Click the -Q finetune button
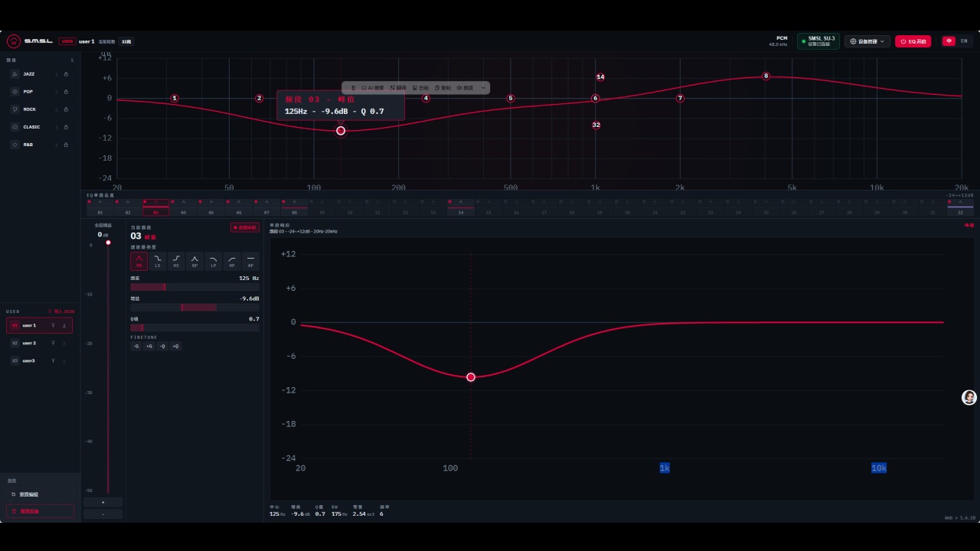 pyautogui.click(x=162, y=346)
